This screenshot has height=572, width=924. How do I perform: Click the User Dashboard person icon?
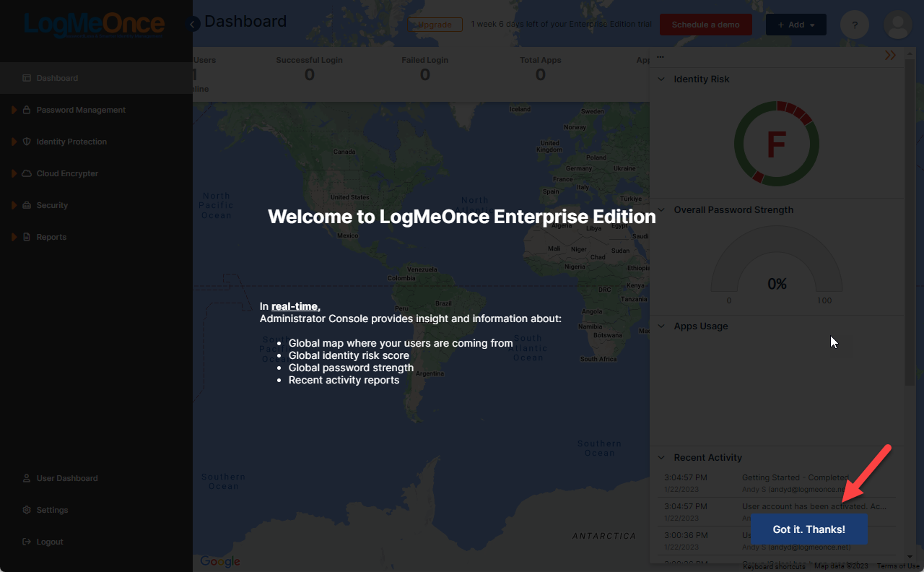27,478
